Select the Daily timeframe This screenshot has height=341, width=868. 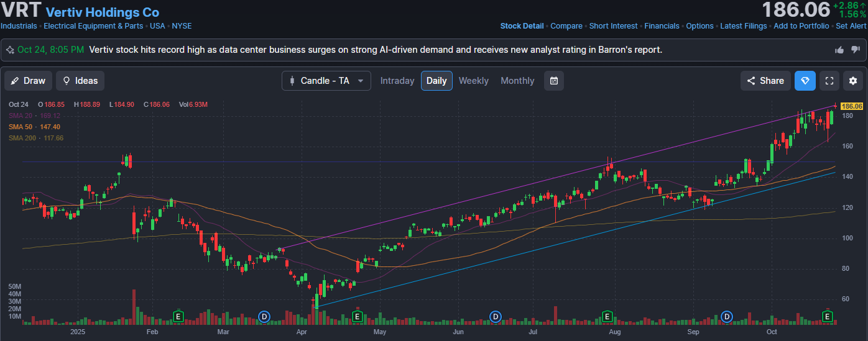(x=436, y=81)
